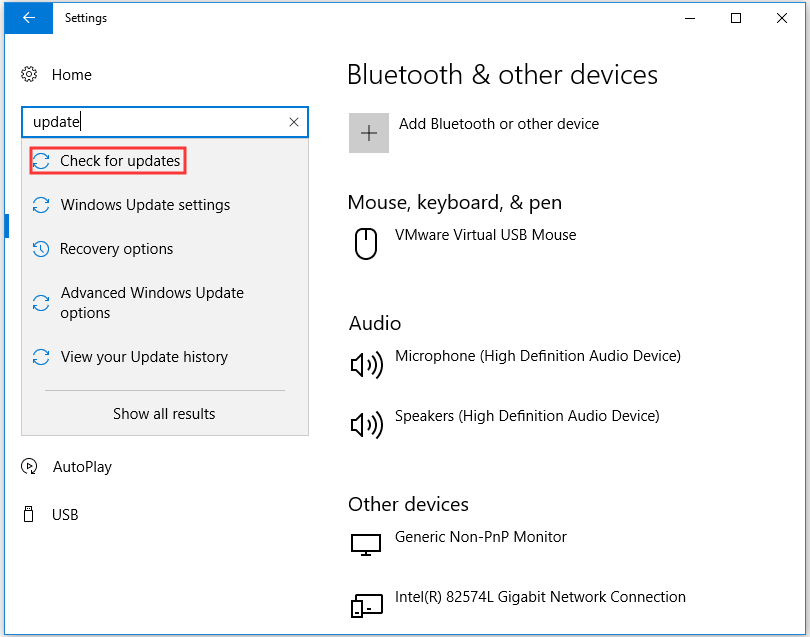Click the Check for updates refresh icon
Screen dimensions: 810x637
pyautogui.click(x=41, y=161)
